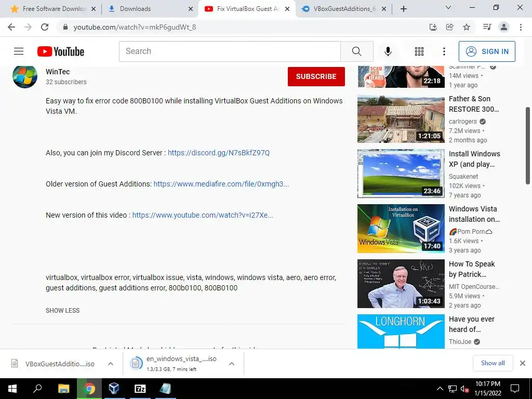Open Chrome's three-dot menu
The image size is (532, 399).
521,27
